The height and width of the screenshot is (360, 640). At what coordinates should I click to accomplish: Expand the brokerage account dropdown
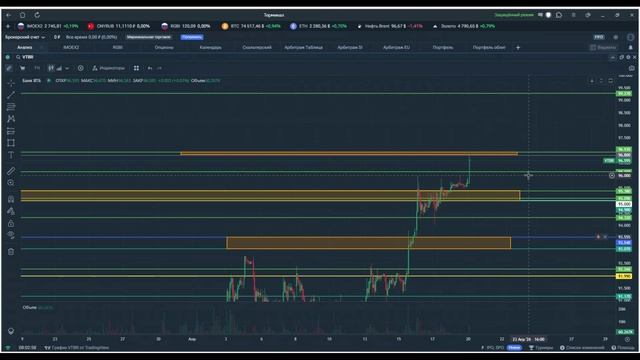25,37
